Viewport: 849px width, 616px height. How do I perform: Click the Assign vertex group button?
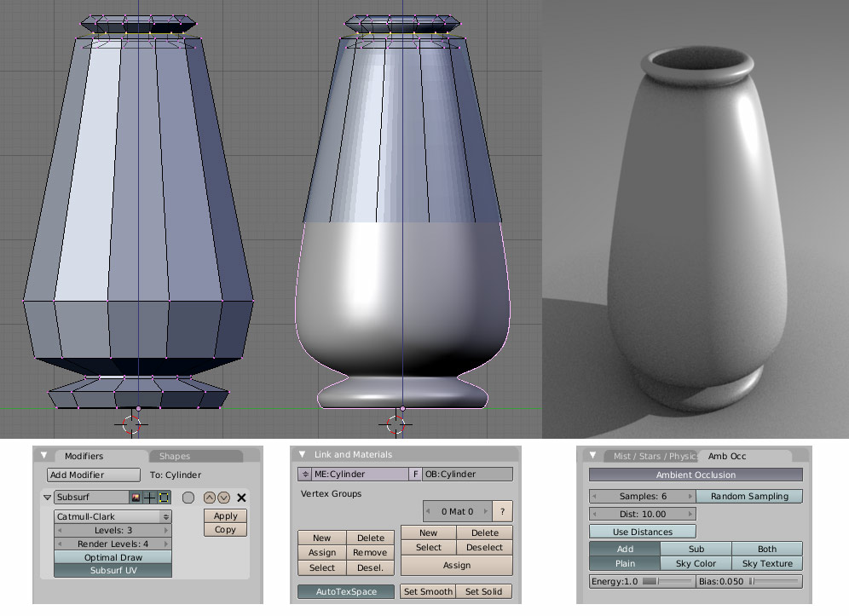[321, 553]
